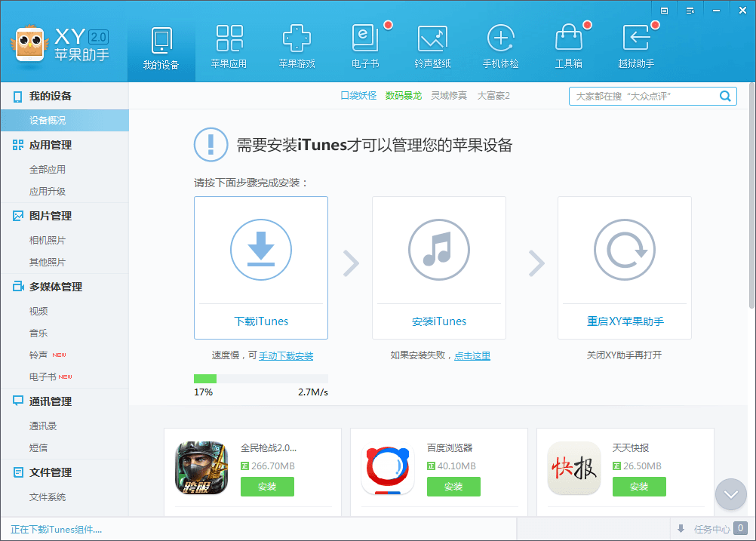756x541 pixels.
Task: Open the 电子书 (E-books) top icon
Action: pyautogui.click(x=365, y=46)
